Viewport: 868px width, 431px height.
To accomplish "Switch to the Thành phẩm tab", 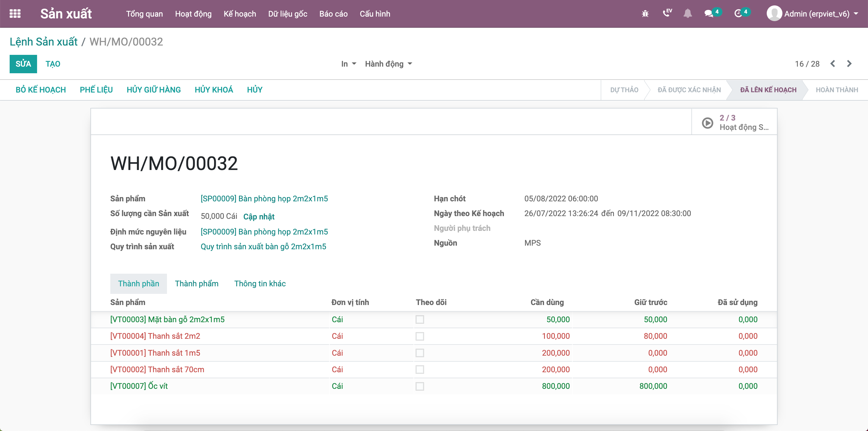I will coord(197,284).
